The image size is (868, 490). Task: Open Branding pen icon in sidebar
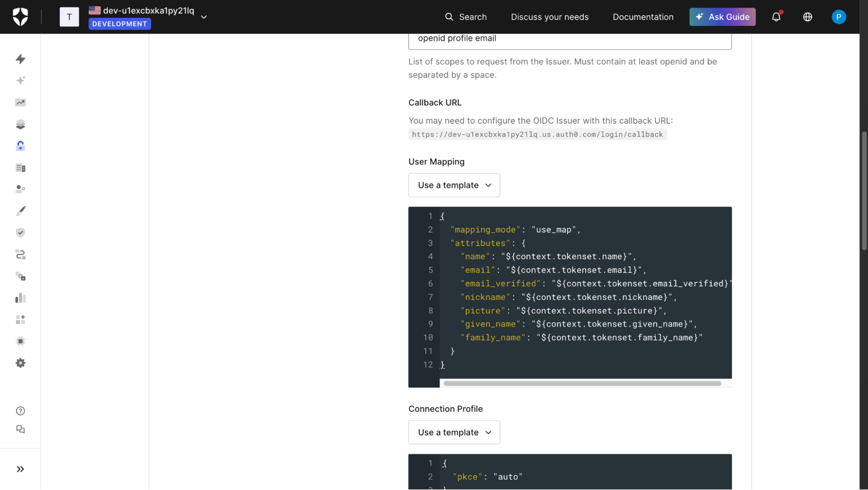pos(20,211)
